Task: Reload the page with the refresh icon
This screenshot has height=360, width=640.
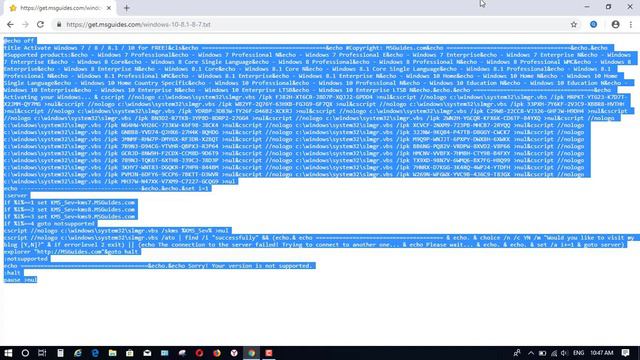Action: (x=40, y=24)
